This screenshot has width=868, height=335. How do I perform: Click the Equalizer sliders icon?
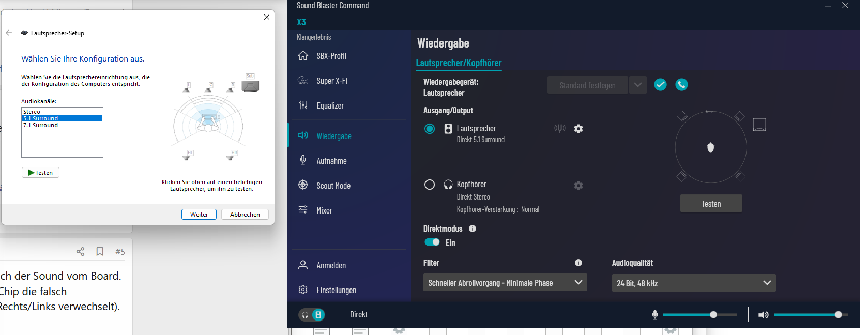pyautogui.click(x=303, y=105)
